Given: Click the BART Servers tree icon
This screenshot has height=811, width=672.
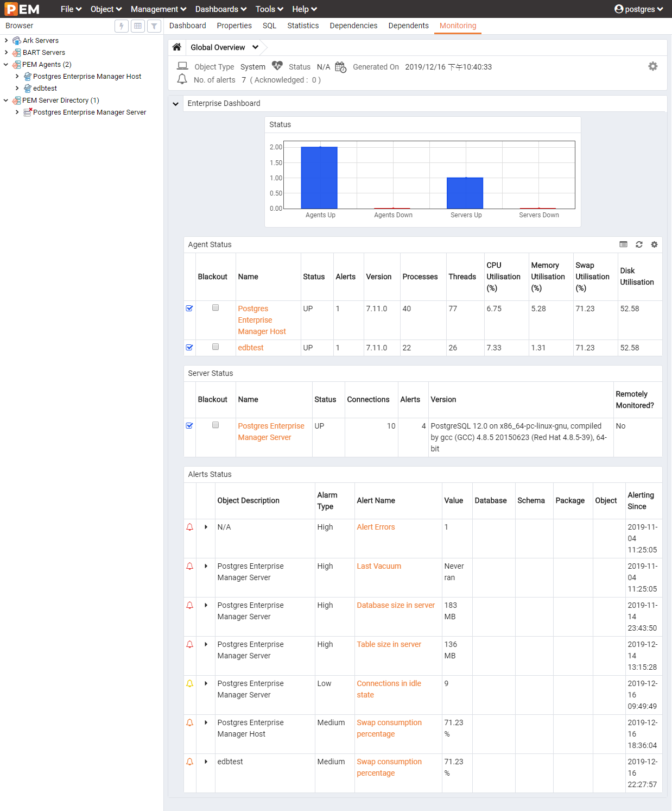Looking at the screenshot, I should [x=17, y=53].
